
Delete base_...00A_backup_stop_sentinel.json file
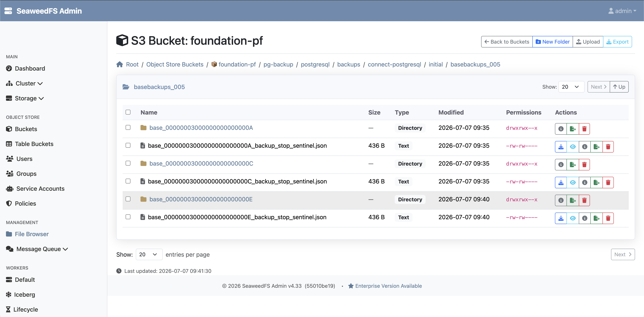click(608, 147)
